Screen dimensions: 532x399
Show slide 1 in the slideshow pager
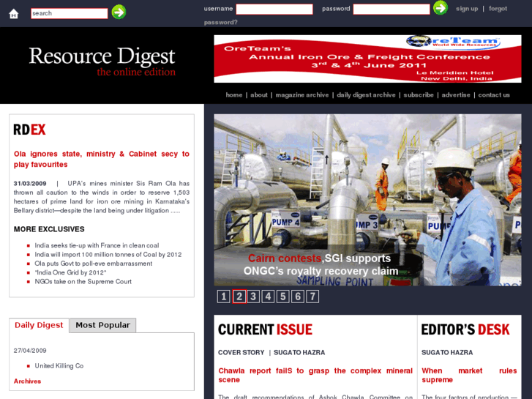click(224, 297)
